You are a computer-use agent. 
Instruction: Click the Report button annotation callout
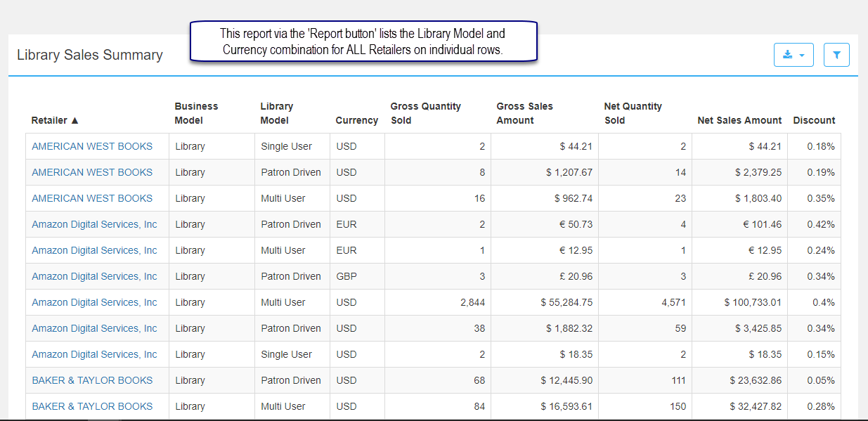[x=363, y=41]
